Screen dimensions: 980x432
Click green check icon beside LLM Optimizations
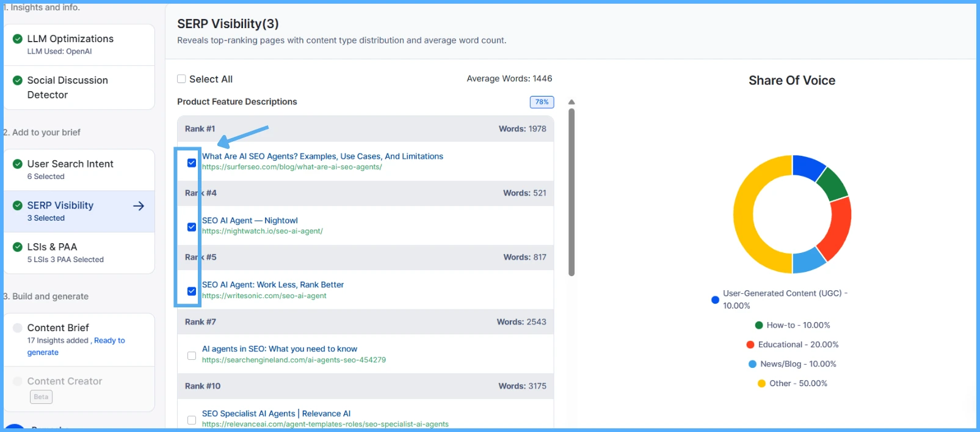coord(18,39)
